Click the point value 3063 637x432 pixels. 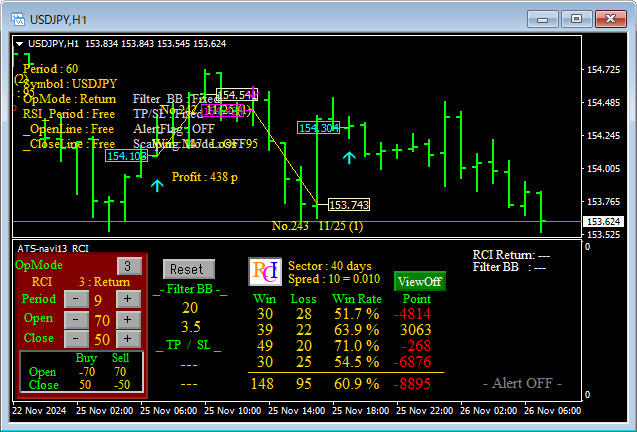pyautogui.click(x=415, y=330)
